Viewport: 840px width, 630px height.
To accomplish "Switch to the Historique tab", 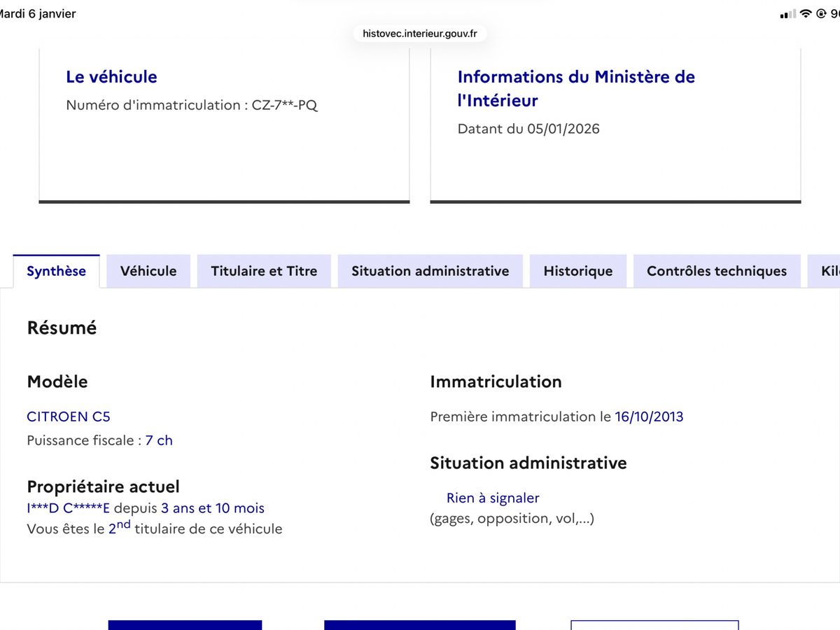I will tap(578, 271).
